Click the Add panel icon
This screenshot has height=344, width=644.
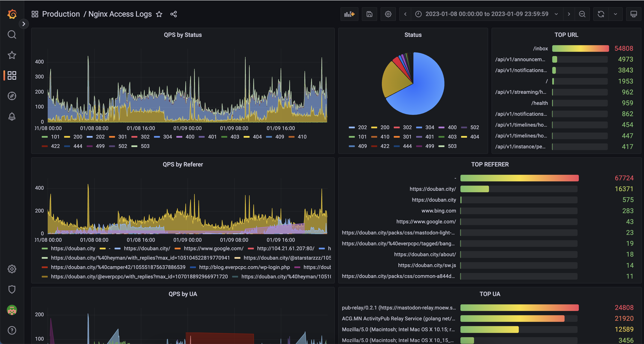pos(349,14)
